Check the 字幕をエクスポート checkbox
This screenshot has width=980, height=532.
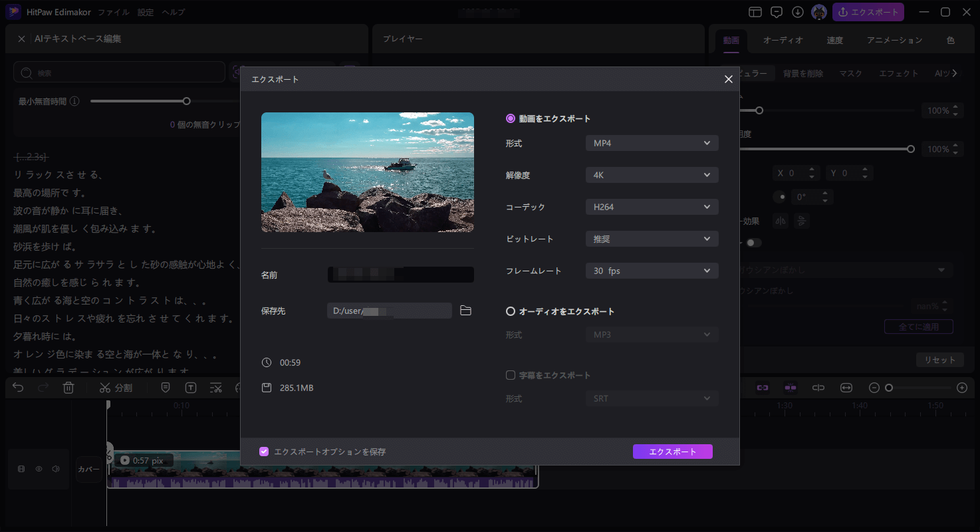pyautogui.click(x=511, y=375)
